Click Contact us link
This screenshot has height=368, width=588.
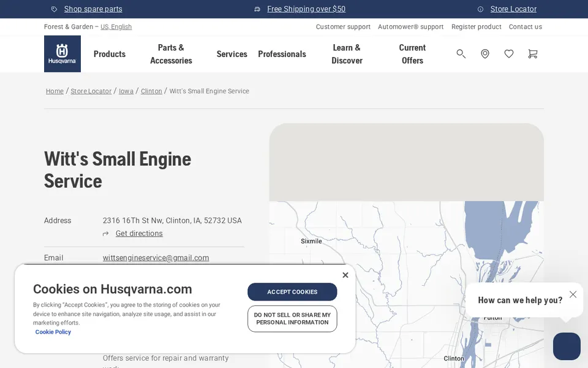pyautogui.click(x=526, y=26)
